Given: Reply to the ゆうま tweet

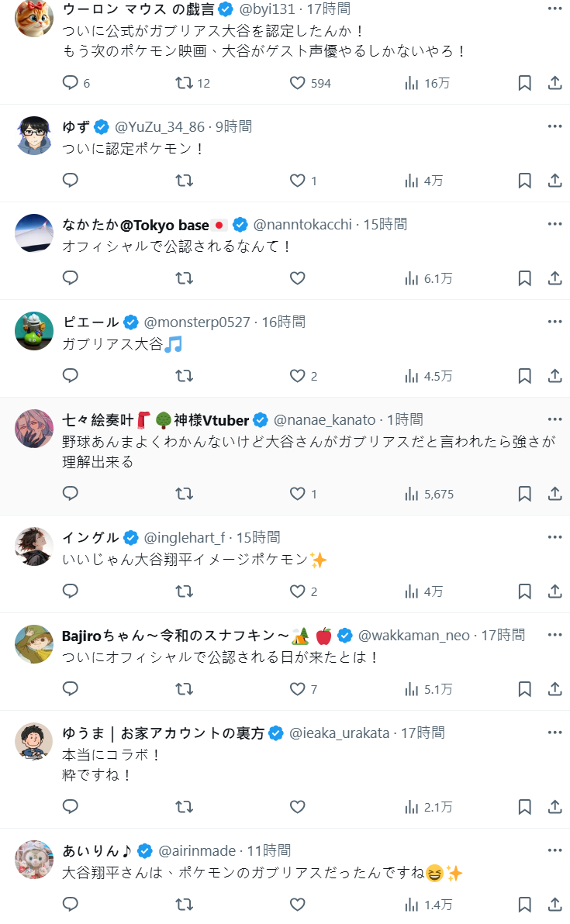Looking at the screenshot, I should (71, 807).
